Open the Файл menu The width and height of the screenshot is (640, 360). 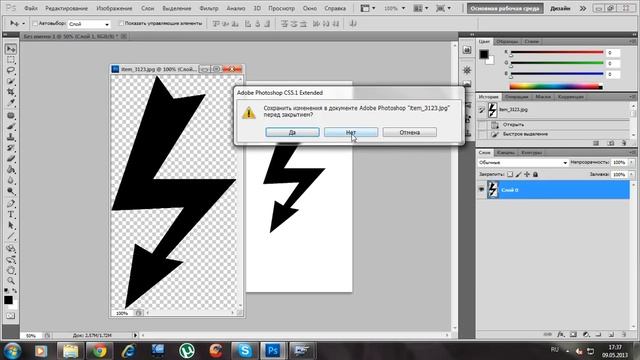(31, 8)
